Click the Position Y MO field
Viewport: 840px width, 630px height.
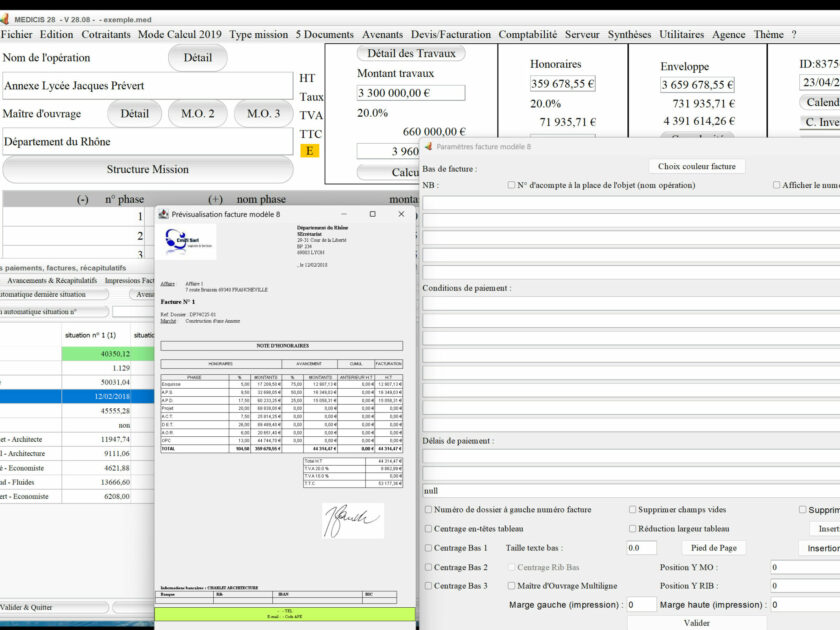[x=805, y=567]
